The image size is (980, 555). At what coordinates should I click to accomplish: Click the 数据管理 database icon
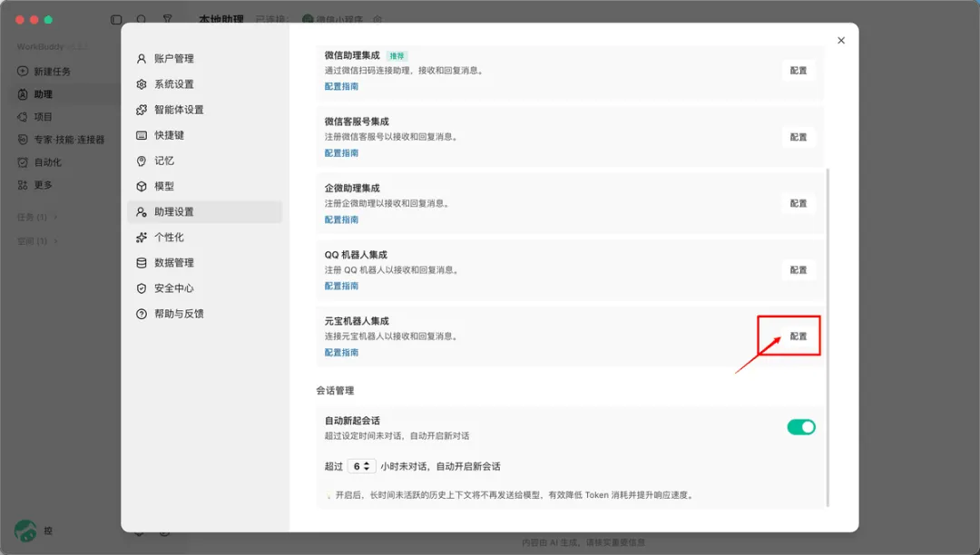coord(142,263)
